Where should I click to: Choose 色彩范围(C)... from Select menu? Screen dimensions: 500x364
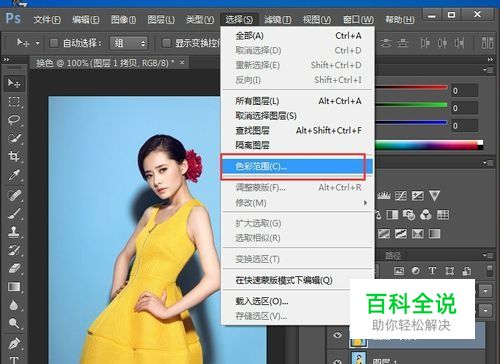pyautogui.click(x=297, y=166)
